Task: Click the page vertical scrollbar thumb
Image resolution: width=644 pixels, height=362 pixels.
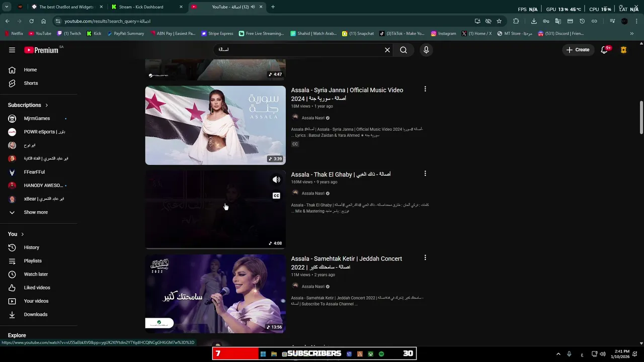Action: click(x=641, y=118)
